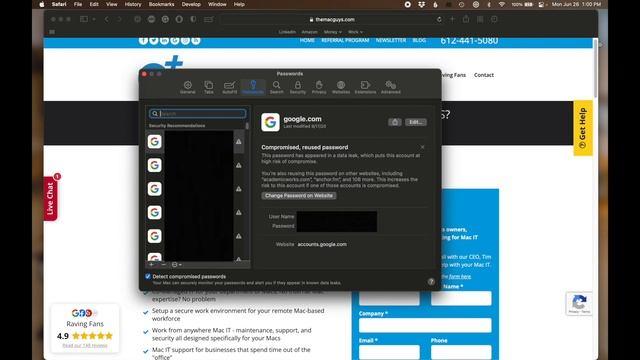Click the Safari share toolbar icon

tap(466, 19)
